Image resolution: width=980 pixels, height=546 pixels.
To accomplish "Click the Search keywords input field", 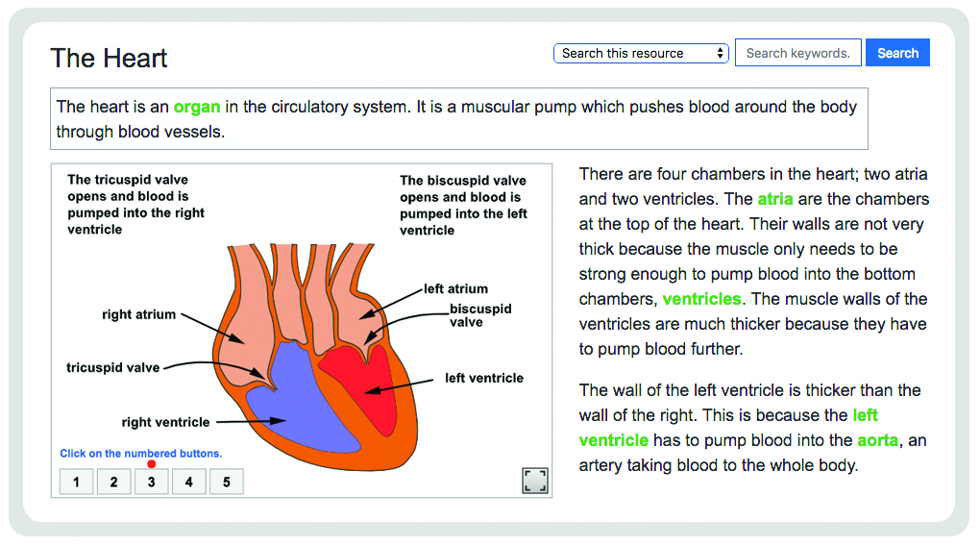I will (x=798, y=53).
